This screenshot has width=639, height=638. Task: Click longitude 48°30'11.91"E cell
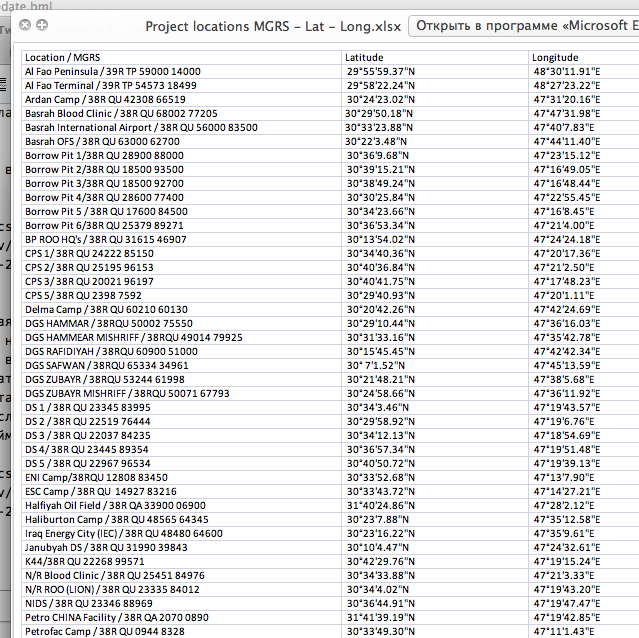[x=584, y=72]
